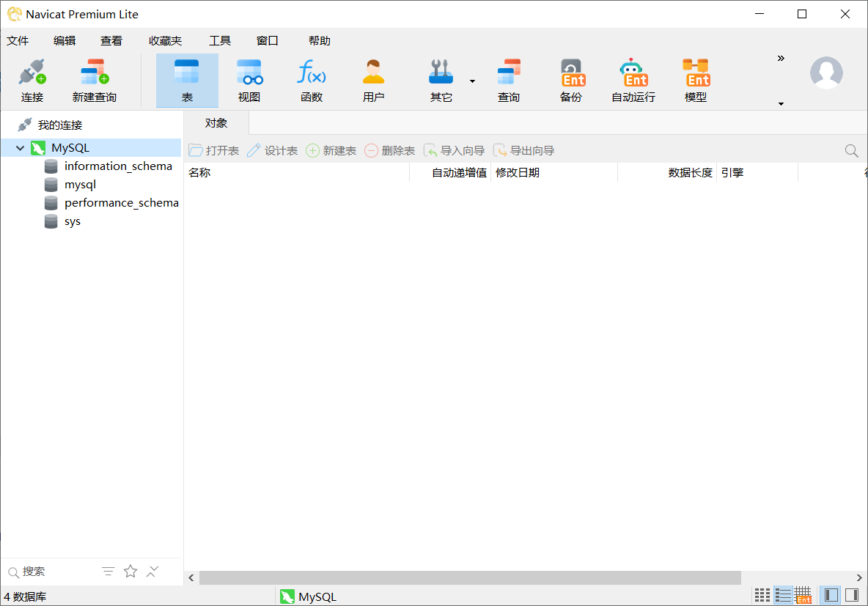868x606 pixels.
Task: Open the 帮助 (Help) menu
Action: 320,41
